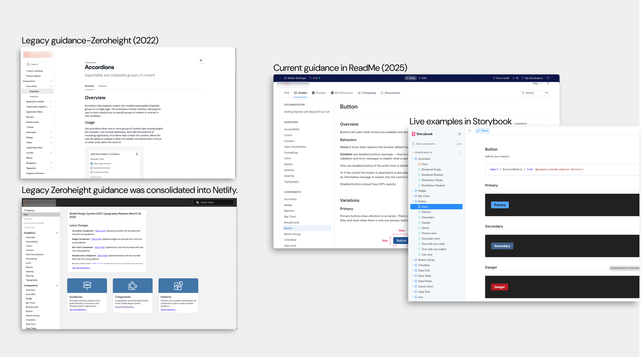Viewport: 644px width, 357px height.
Task: Open Typography in ReadMe sidebar
Action: (291, 182)
